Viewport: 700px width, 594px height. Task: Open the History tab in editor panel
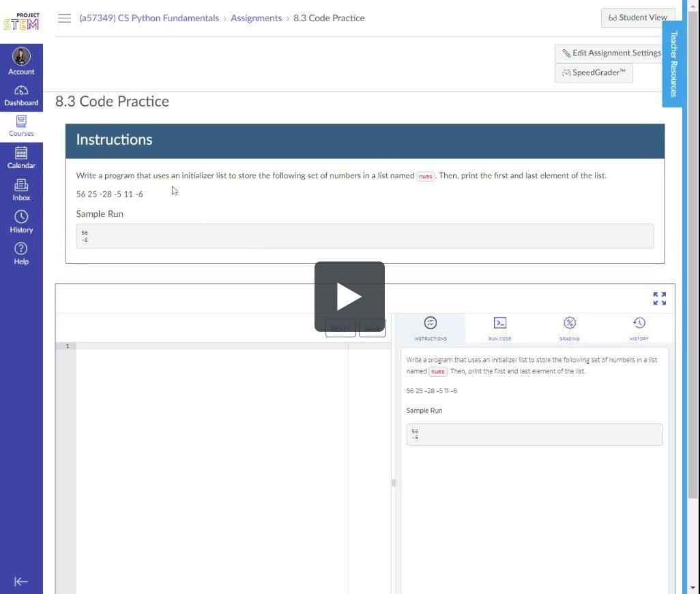coord(639,328)
